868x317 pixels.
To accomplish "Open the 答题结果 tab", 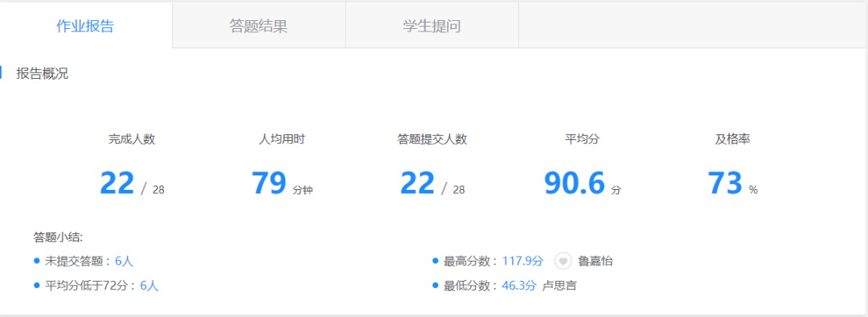I will pos(259,26).
